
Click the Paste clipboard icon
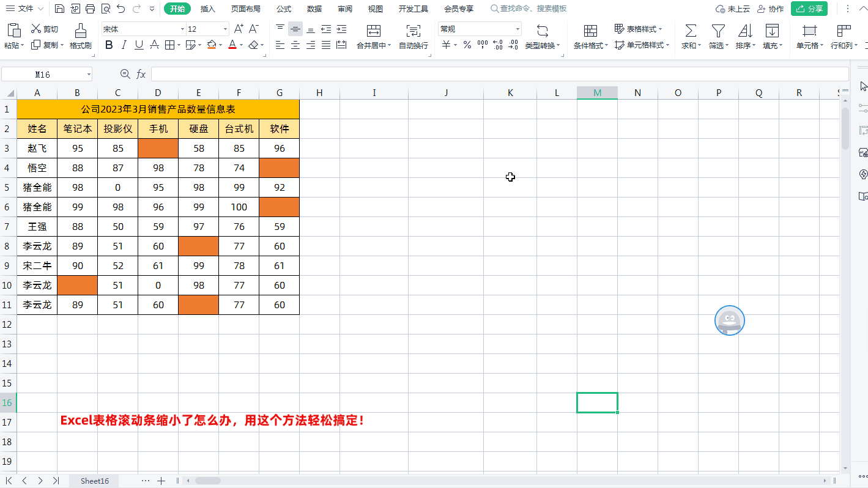point(13,30)
